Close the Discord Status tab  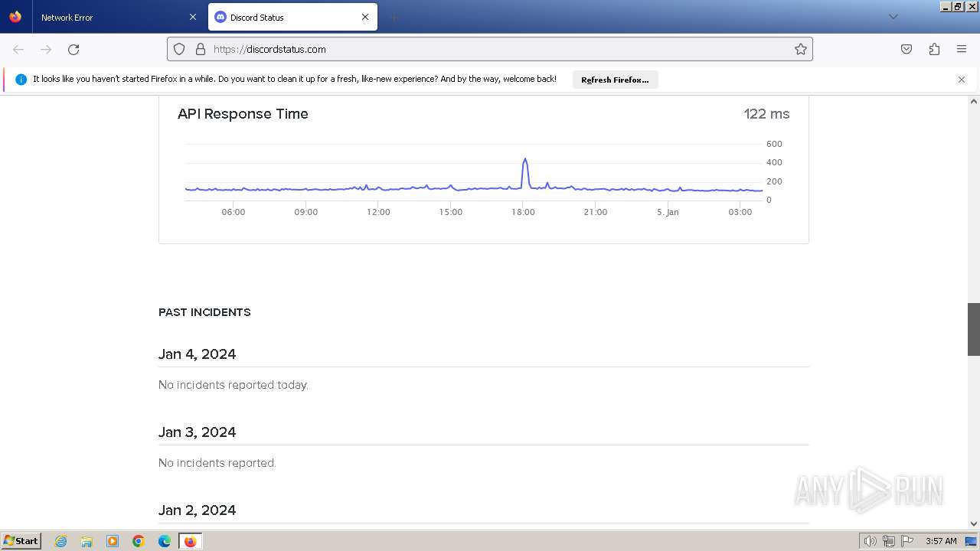(365, 17)
